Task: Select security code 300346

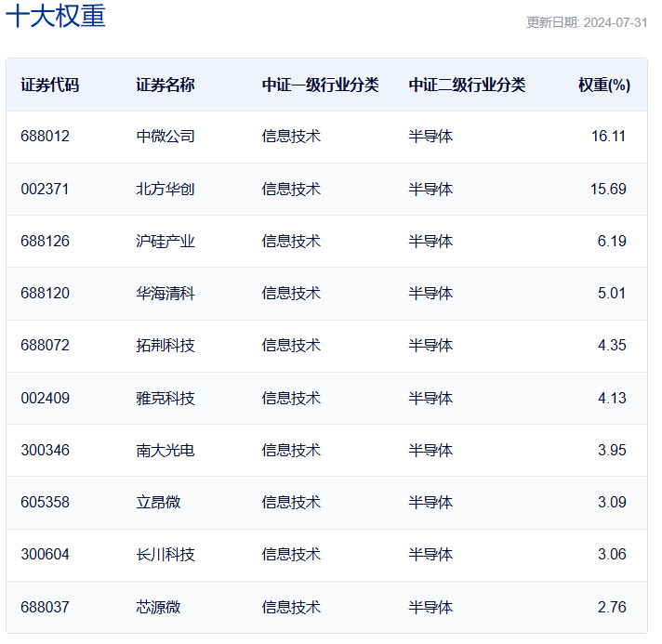Action: click(x=46, y=450)
